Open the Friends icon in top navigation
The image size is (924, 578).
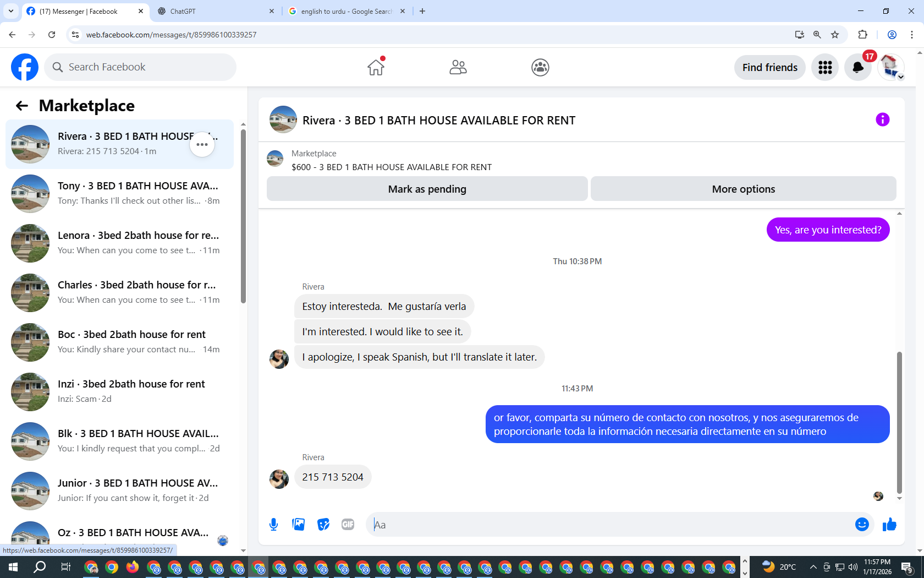point(458,67)
